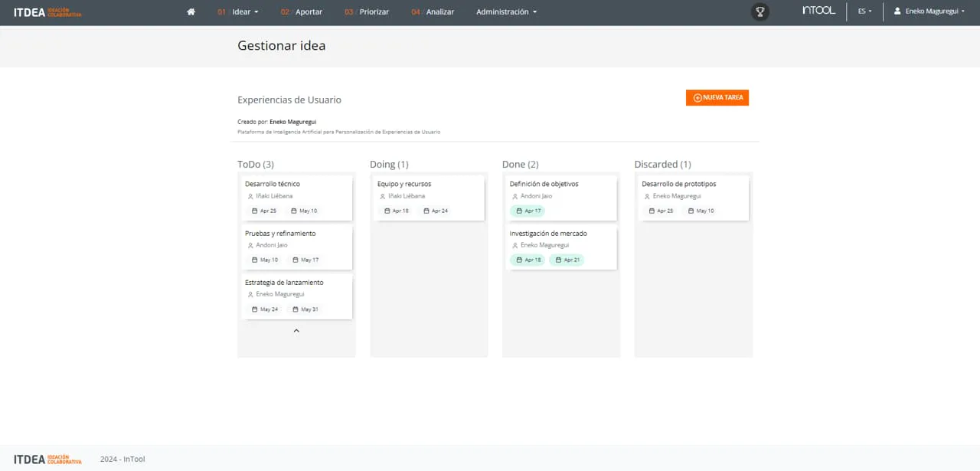Open the Equipo y recursos task
This screenshot has width=980, height=471.
(429, 198)
